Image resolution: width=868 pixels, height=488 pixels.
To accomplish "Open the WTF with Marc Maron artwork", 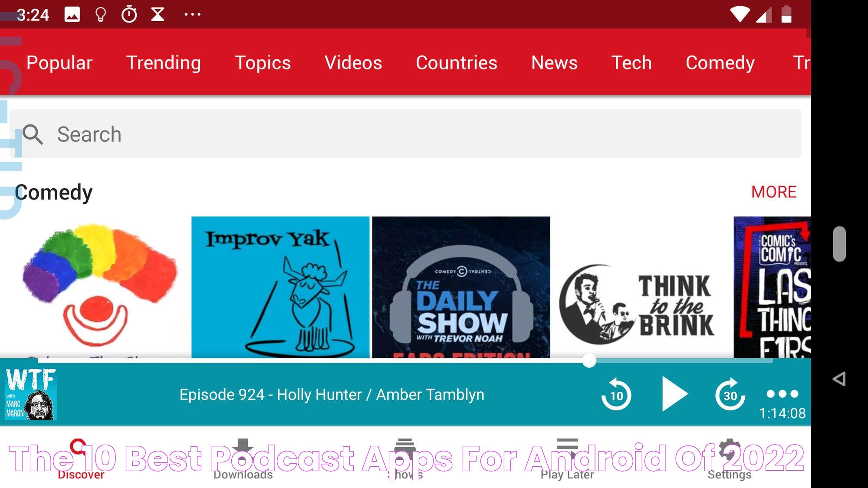I will 31,394.
